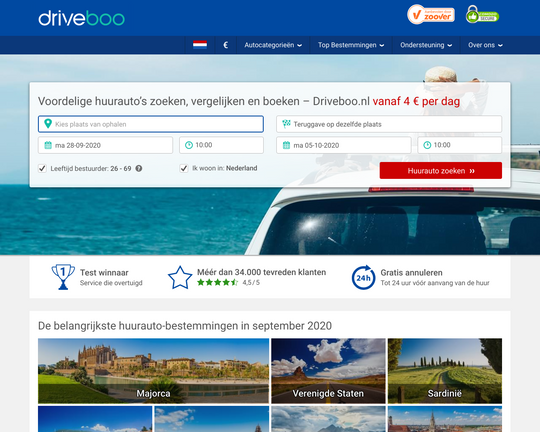Click Méér dan 34.000 tevreden klanten text
This screenshot has width=540, height=432.
click(x=261, y=272)
